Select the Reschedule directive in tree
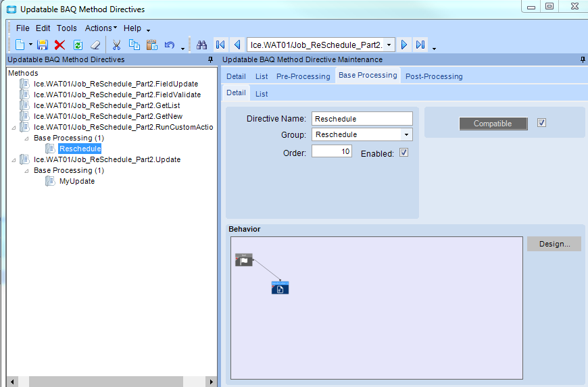This screenshot has width=588, height=387. pyautogui.click(x=80, y=149)
